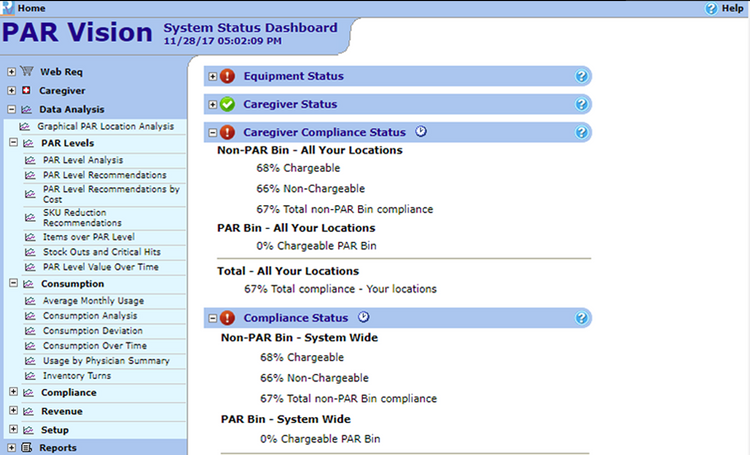Expand the Revenue tree node

(x=13, y=410)
